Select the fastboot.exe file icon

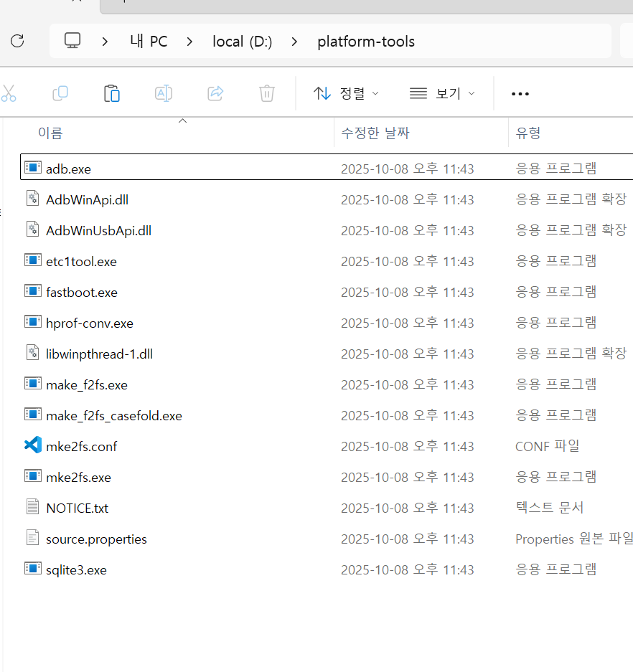pyautogui.click(x=33, y=290)
